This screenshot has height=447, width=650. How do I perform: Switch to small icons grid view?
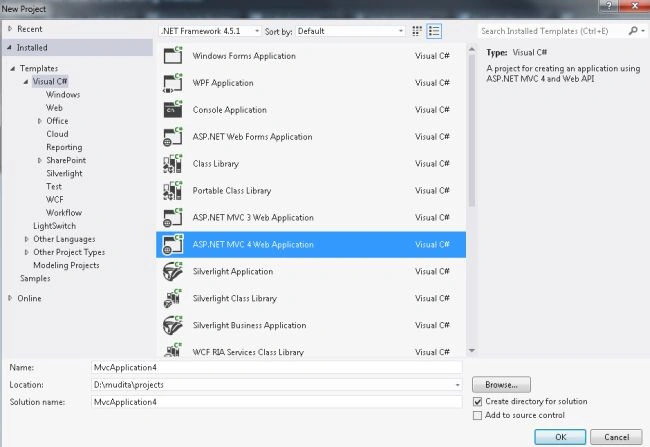tap(417, 31)
